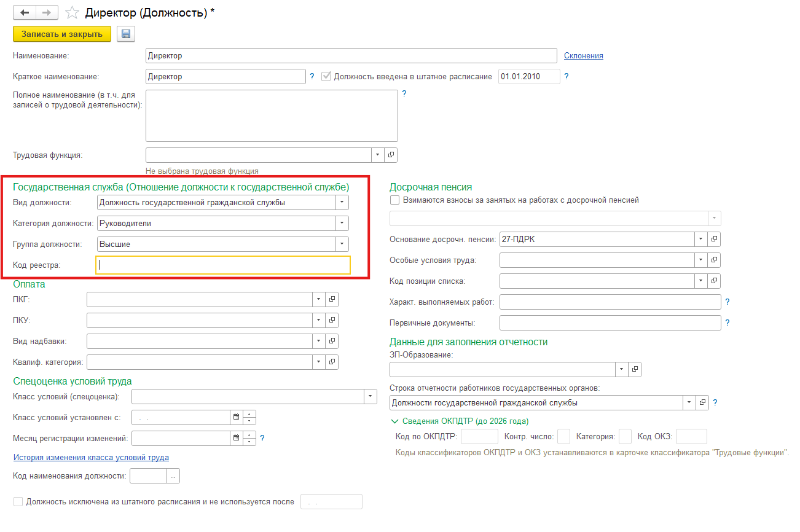Go forward with the right arrow button
The width and height of the screenshot is (800, 532).
tap(47, 12)
